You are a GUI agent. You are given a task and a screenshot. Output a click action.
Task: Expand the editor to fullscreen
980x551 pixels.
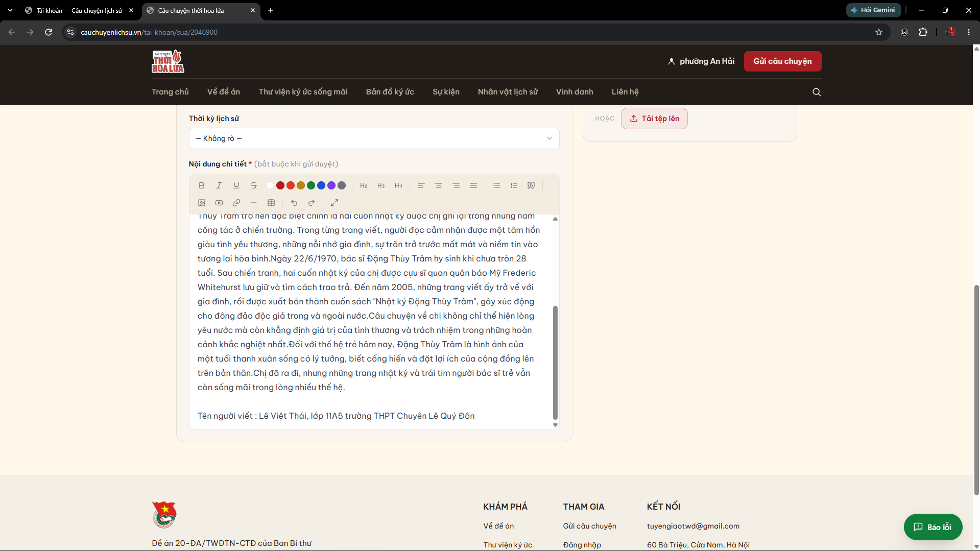click(334, 203)
